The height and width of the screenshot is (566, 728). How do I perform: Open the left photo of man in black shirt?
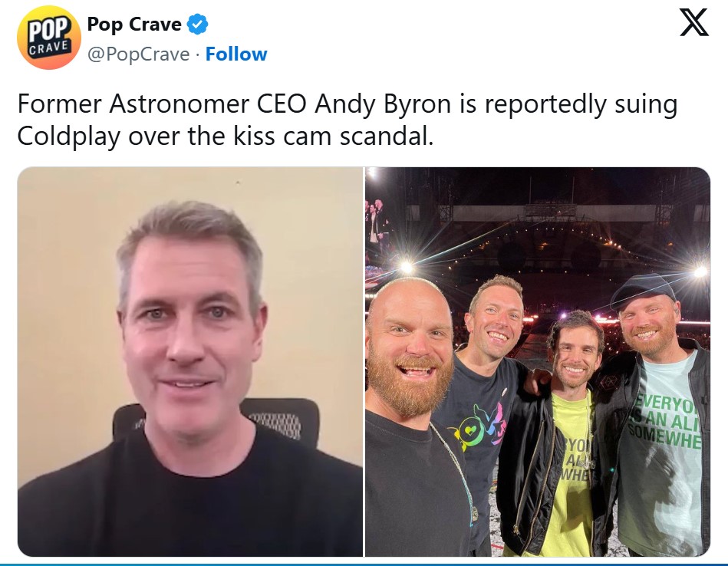click(190, 361)
